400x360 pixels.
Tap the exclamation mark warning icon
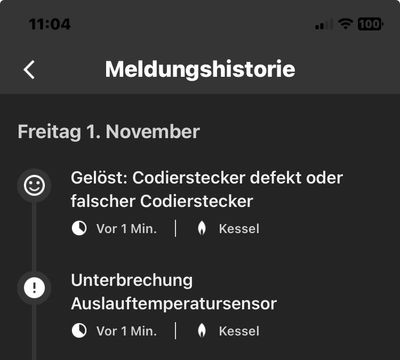tap(34, 288)
